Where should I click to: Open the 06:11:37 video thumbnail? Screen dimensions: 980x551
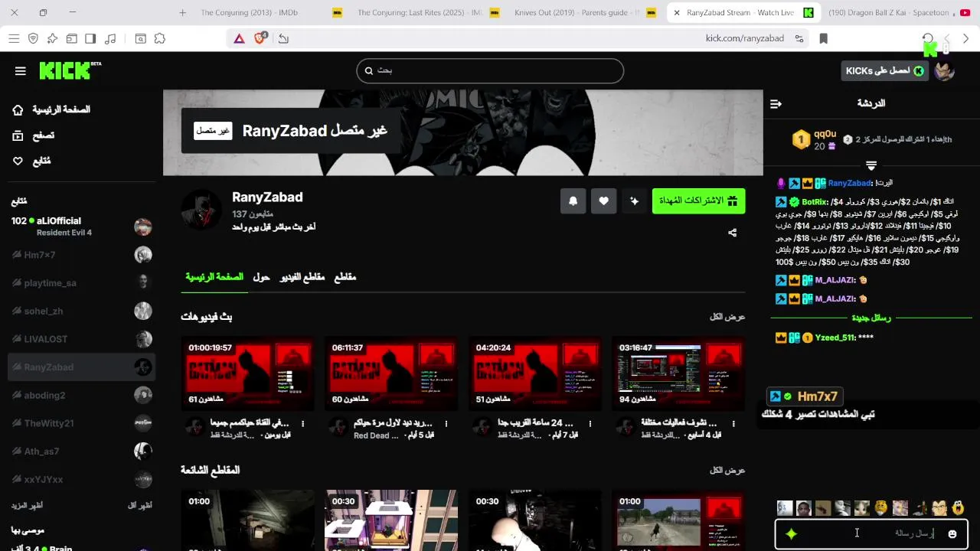391,373
